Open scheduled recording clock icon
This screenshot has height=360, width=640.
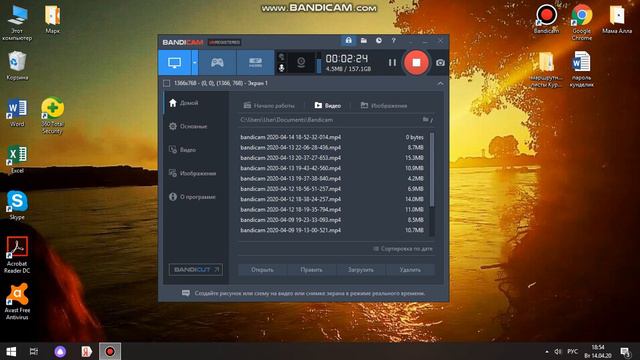tap(379, 40)
